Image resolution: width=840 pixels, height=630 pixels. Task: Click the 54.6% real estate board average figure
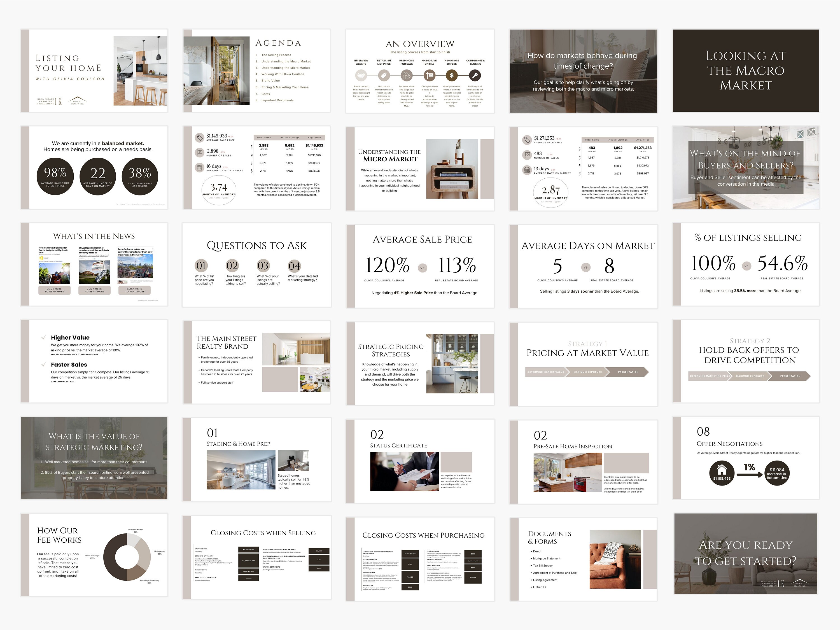click(x=782, y=263)
